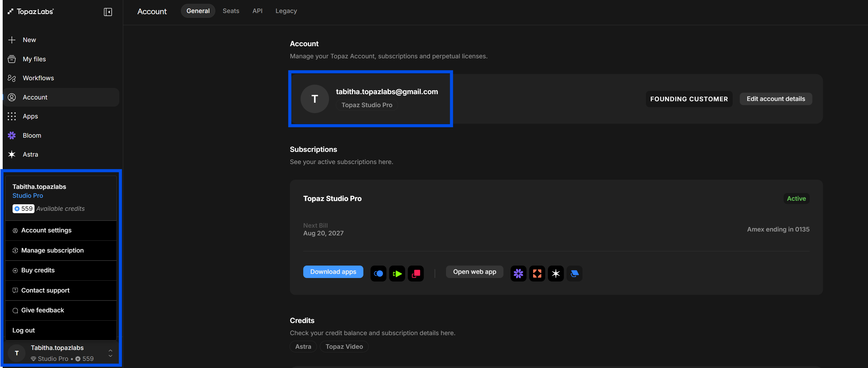Click the Topaz Studio Pro subscription title
868x368 pixels.
point(332,198)
